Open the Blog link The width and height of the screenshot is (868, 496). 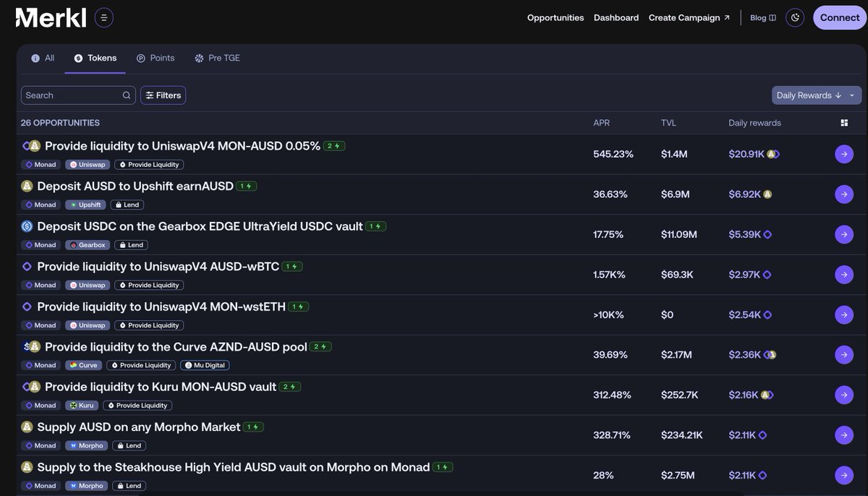(x=763, y=17)
